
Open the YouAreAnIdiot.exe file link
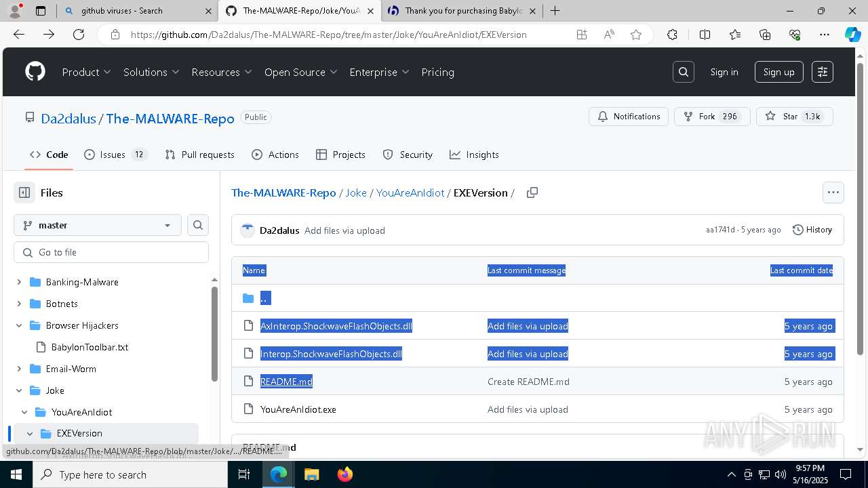[298, 409]
